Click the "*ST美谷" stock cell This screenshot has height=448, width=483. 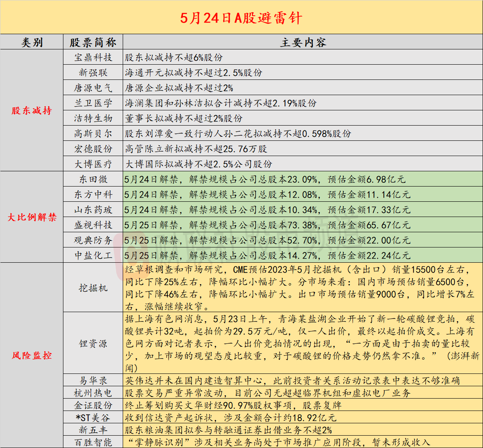pos(93,418)
